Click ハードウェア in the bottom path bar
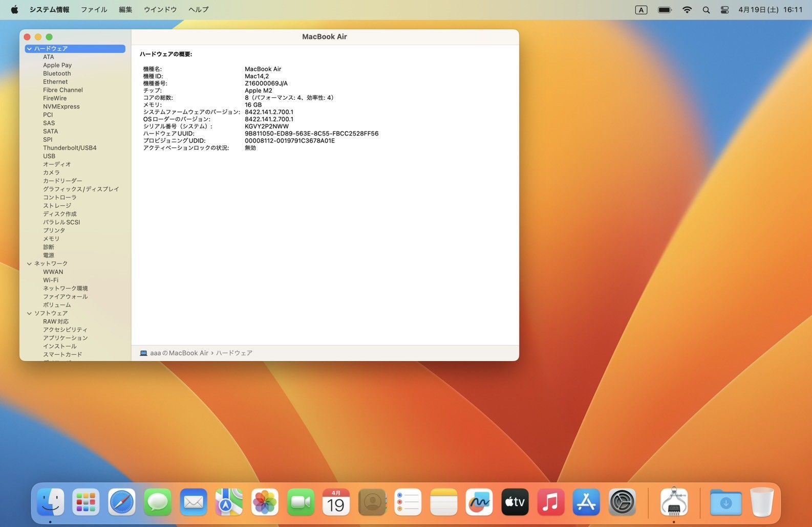This screenshot has width=812, height=527. [234, 353]
